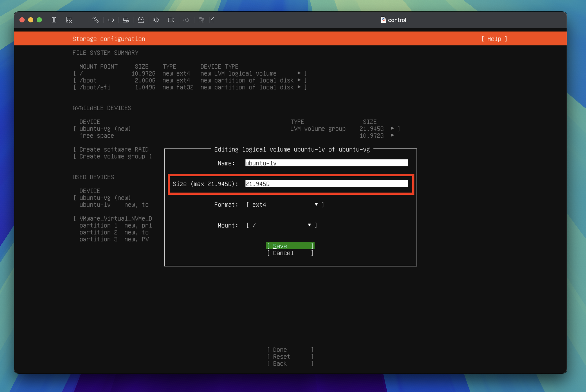The height and width of the screenshot is (392, 586).
Task: Open the CD/DVD drive icon
Action: click(x=141, y=20)
